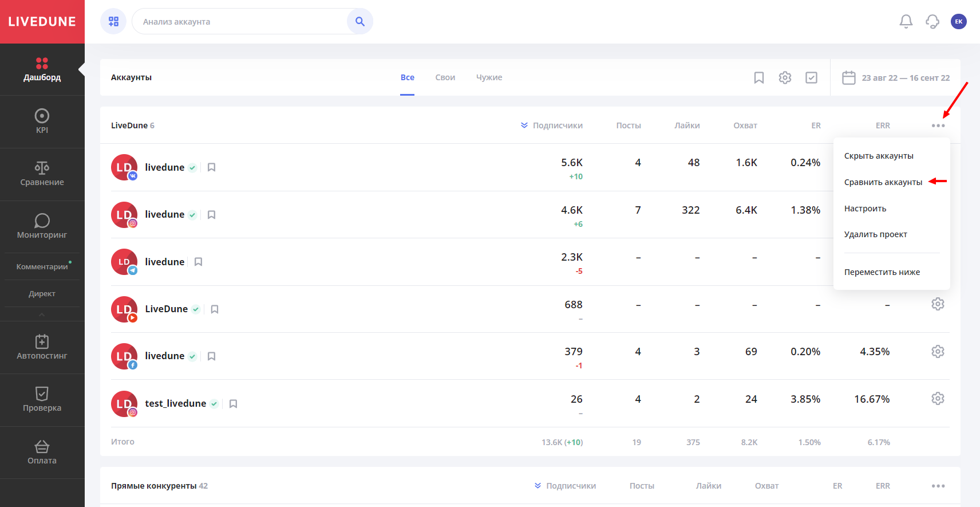
Task: Switch to the Свои tab
Action: click(x=445, y=77)
